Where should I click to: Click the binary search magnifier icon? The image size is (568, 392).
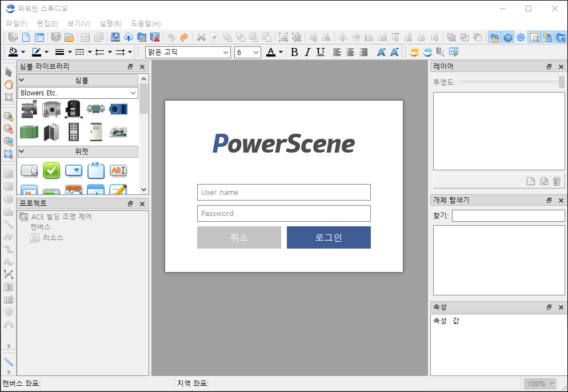441,52
